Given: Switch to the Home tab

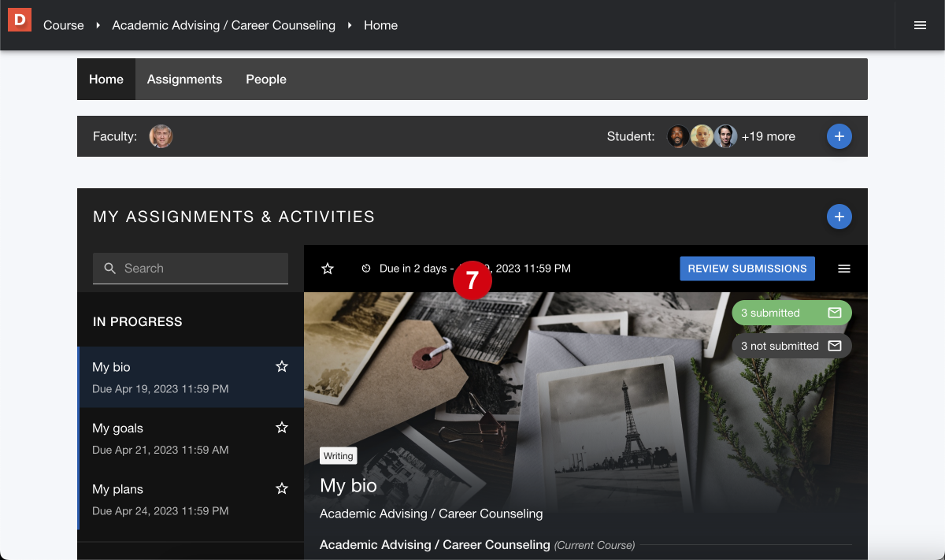Looking at the screenshot, I should point(106,79).
